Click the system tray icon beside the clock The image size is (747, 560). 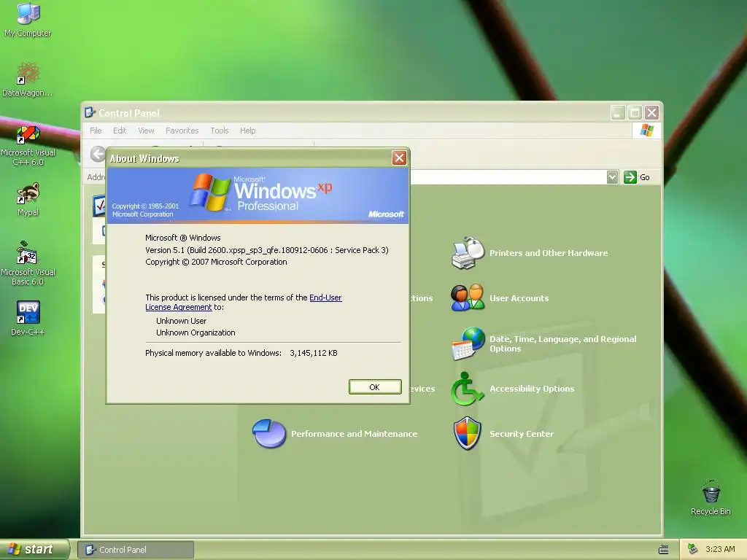click(693, 549)
